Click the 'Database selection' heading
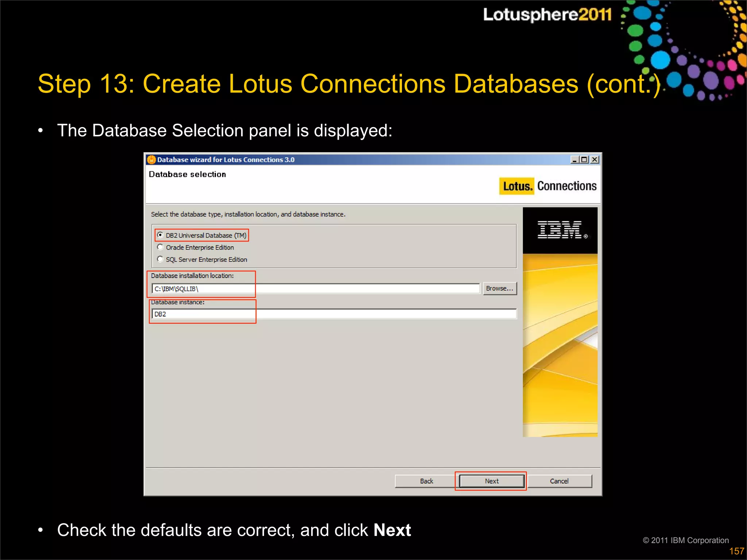Viewport: 747px width, 560px height. click(x=187, y=174)
